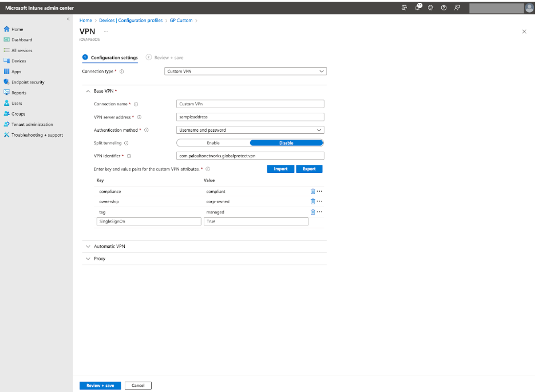
Task: Open the Connection type dropdown
Action: (245, 71)
